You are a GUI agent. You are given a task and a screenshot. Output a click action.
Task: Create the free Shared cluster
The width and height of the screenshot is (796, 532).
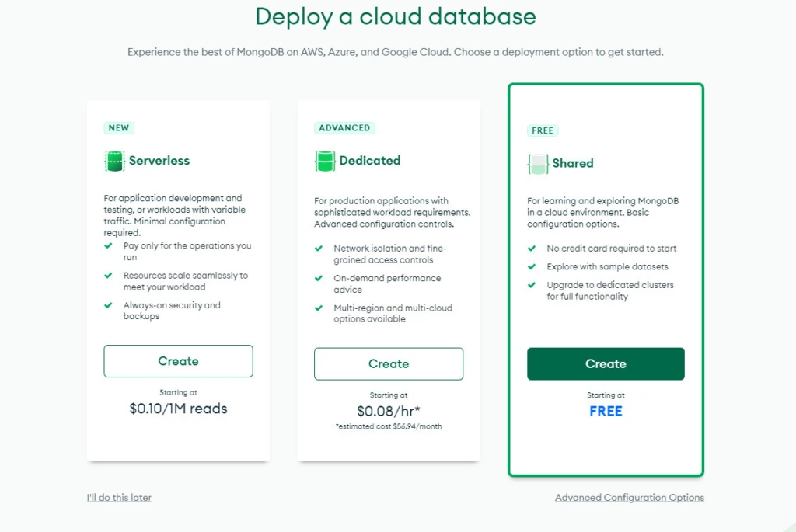(x=606, y=363)
